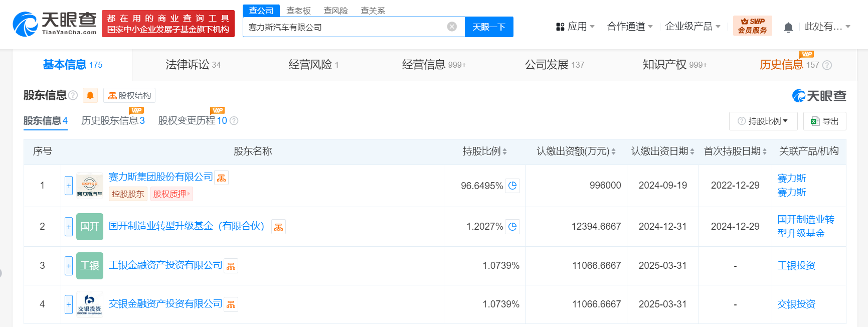Image resolution: width=868 pixels, height=327 pixels.
Task: Click the 赛力斯汽车 company logo thumbnail
Action: 90,186
